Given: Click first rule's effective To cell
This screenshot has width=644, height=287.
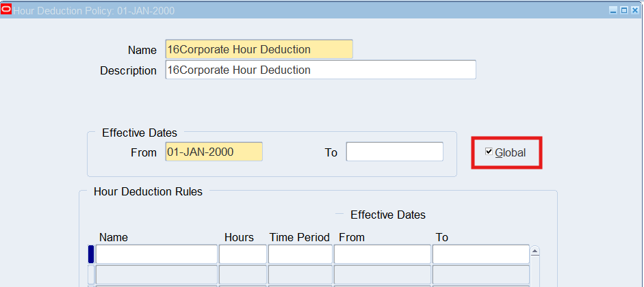Looking at the screenshot, I should point(480,254).
